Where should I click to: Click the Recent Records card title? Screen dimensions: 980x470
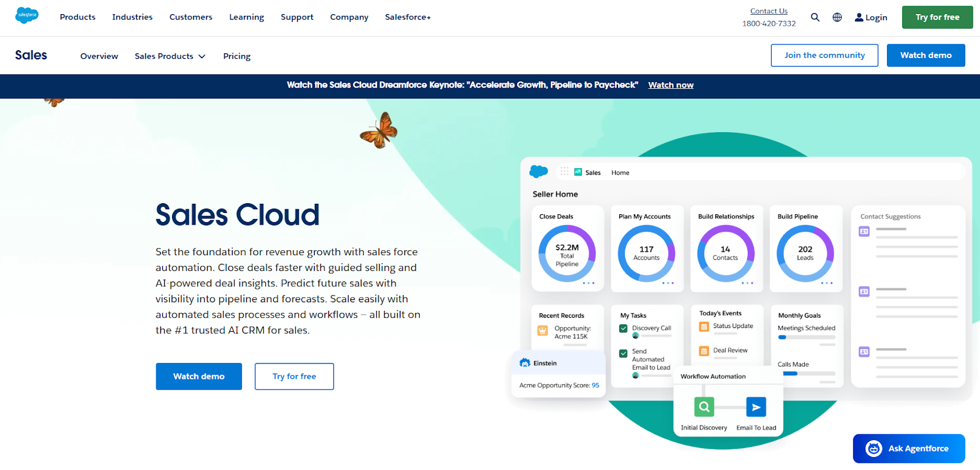click(562, 316)
